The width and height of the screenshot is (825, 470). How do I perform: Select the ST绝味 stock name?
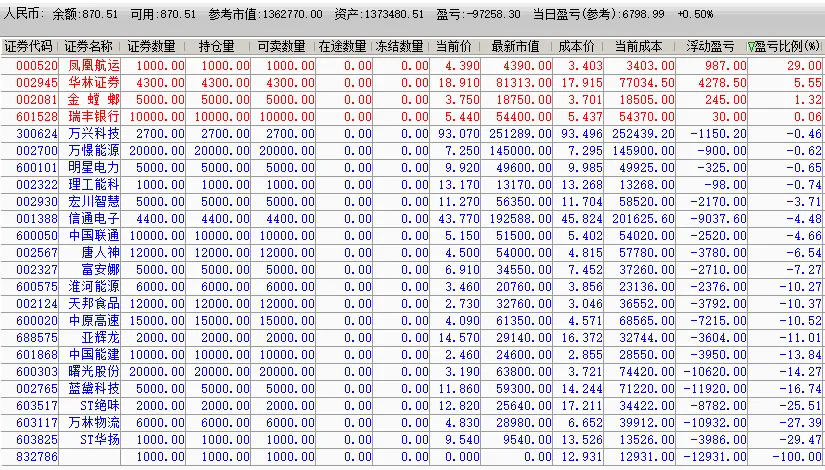pos(100,406)
